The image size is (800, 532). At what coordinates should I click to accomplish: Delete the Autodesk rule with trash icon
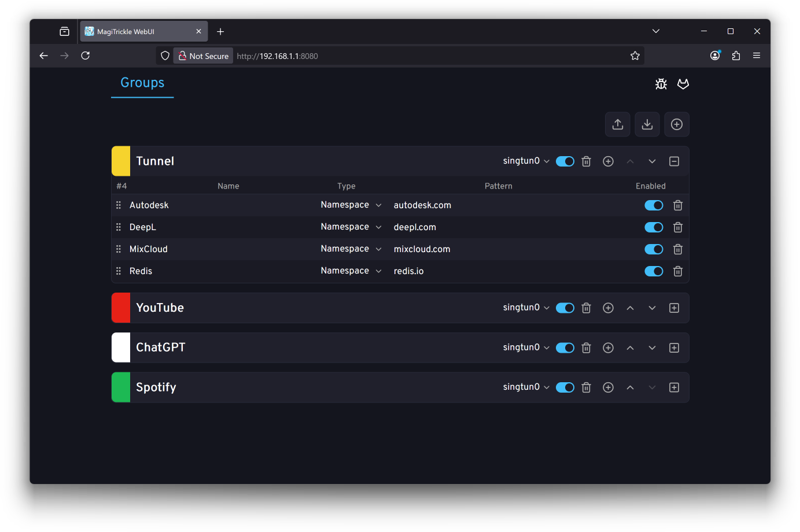point(678,205)
